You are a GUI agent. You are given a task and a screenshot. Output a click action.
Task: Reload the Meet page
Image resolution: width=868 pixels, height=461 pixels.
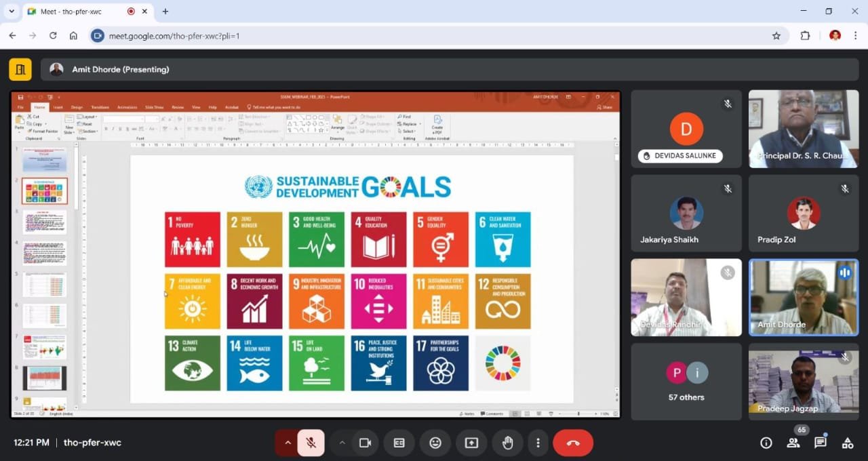pyautogui.click(x=53, y=36)
